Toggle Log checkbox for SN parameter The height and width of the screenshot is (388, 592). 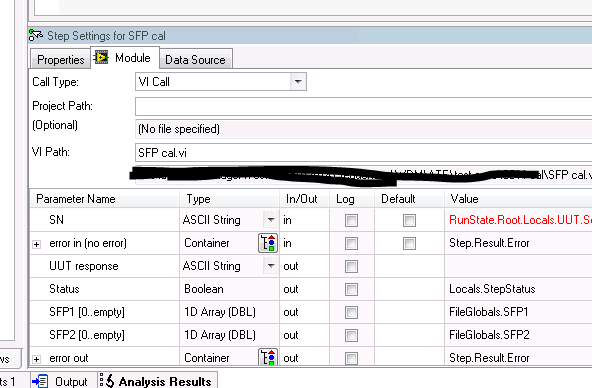click(351, 220)
